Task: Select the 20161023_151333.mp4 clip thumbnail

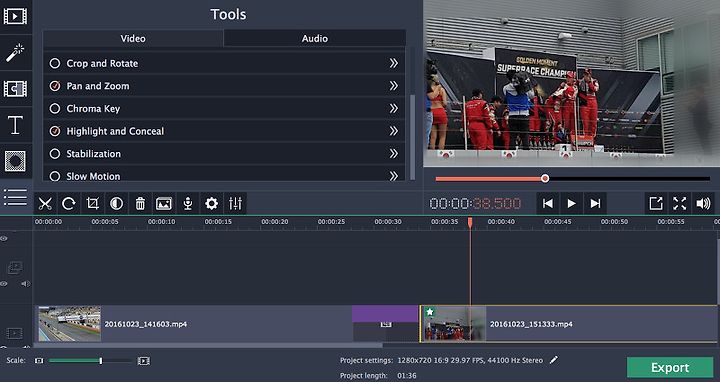Action: coord(454,324)
